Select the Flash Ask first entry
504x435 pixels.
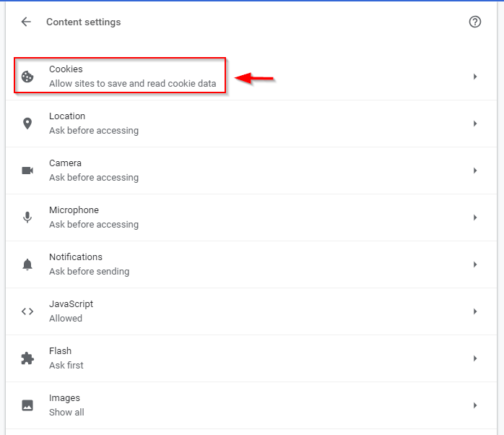66,358
